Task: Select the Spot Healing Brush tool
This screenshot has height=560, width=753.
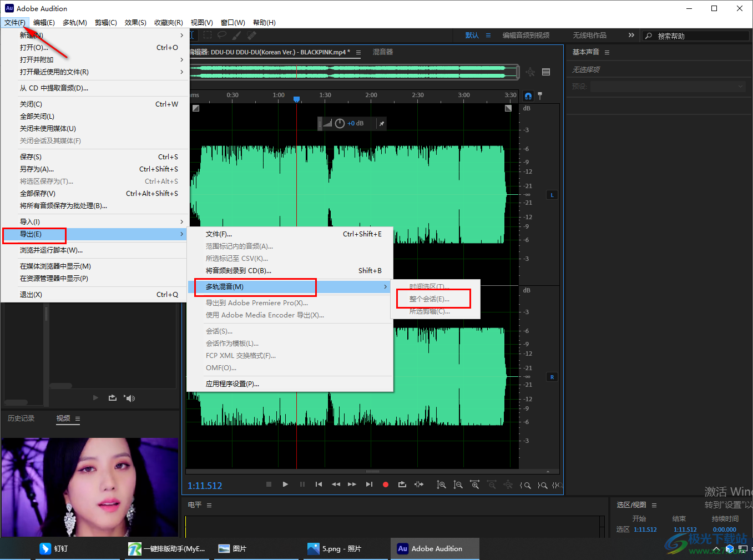Action: [x=251, y=35]
